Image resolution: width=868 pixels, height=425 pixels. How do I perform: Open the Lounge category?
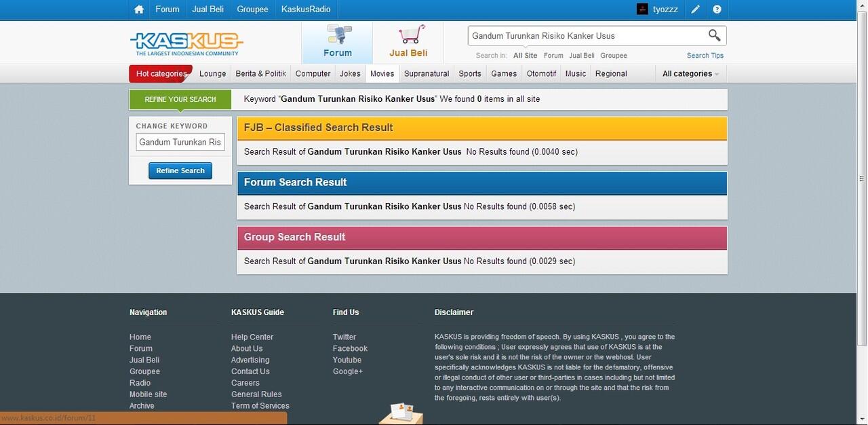213,73
